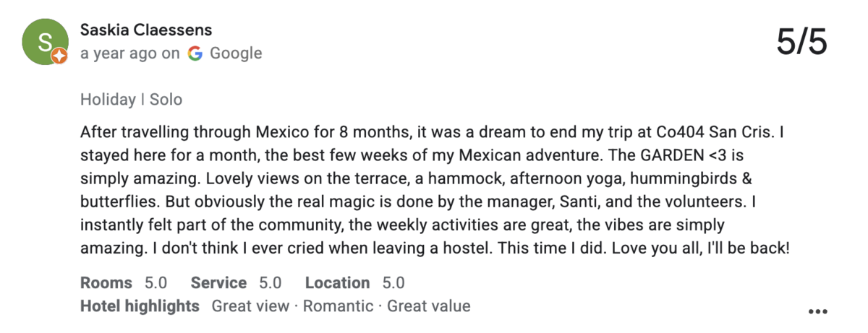Viewport: 868px width, 333px height.
Task: Select the Romantic highlight
Action: 338,306
